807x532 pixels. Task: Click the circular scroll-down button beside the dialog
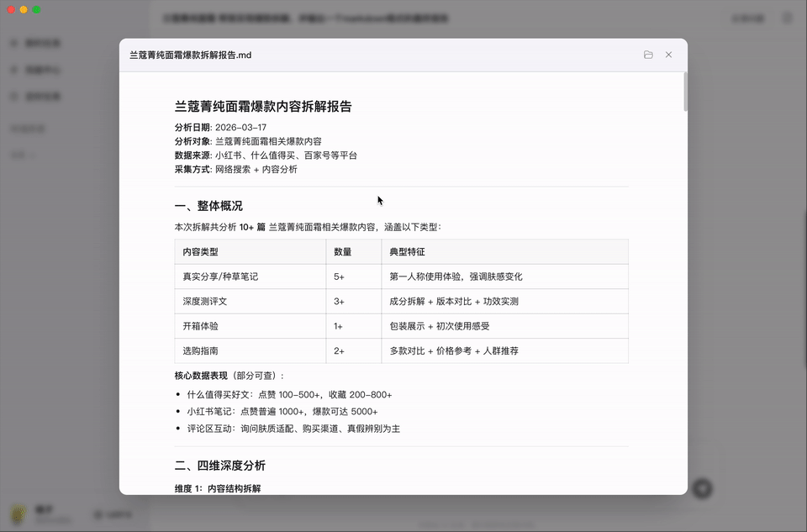tap(703, 488)
